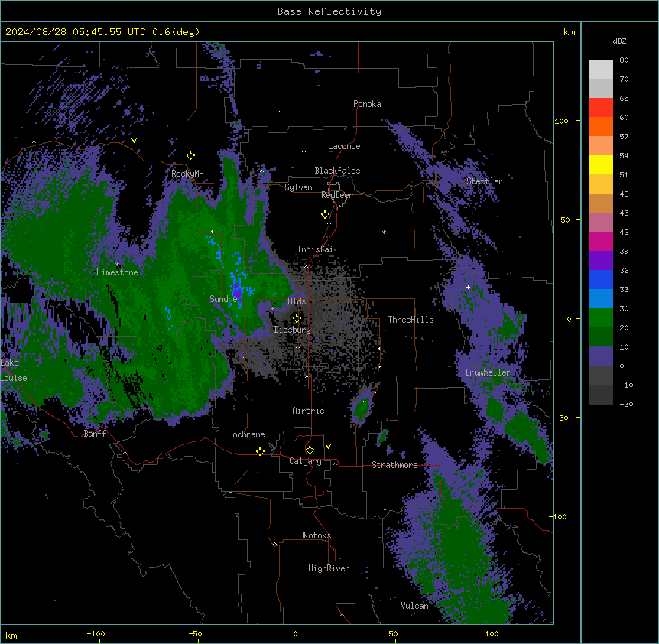
Task: Click the Banff label
Action: click(x=95, y=434)
